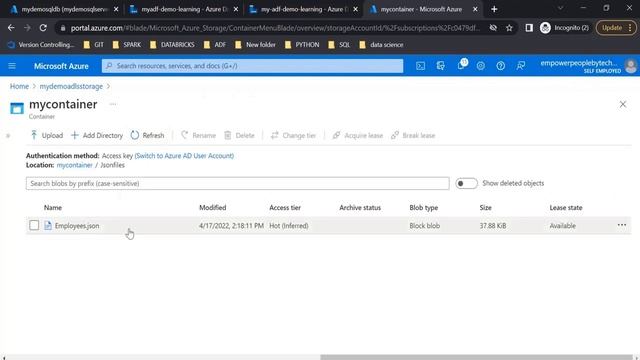Viewport: 640px width, 360px height.
Task: Sort by the Size column header
Action: (x=485, y=207)
